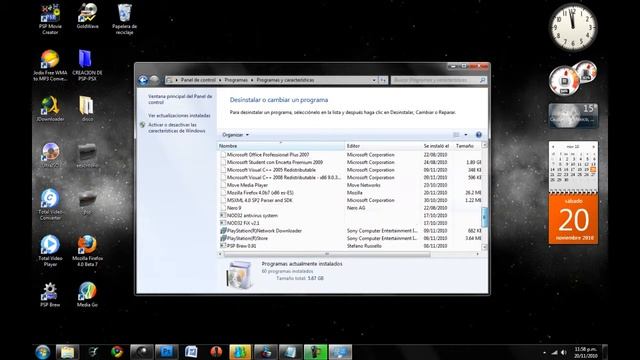Open Ver actualizaciones instaladas link
This screenshot has width=640, height=360.
(x=179, y=116)
